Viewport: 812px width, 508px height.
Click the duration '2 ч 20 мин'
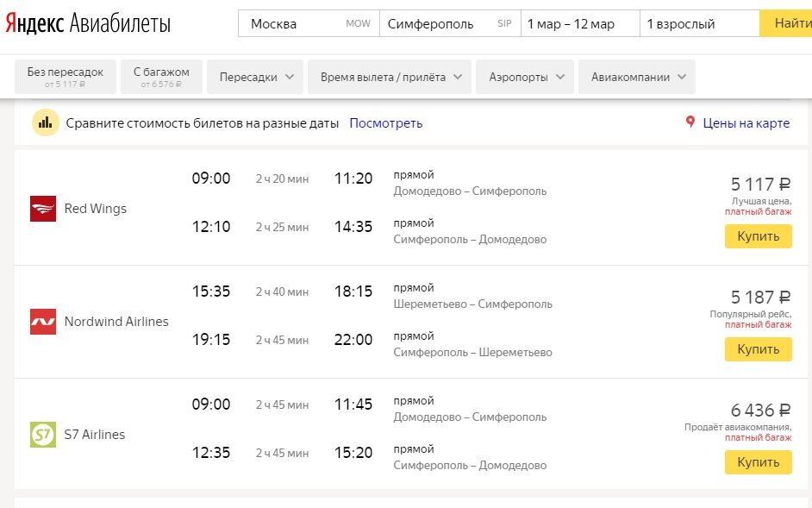[282, 179]
